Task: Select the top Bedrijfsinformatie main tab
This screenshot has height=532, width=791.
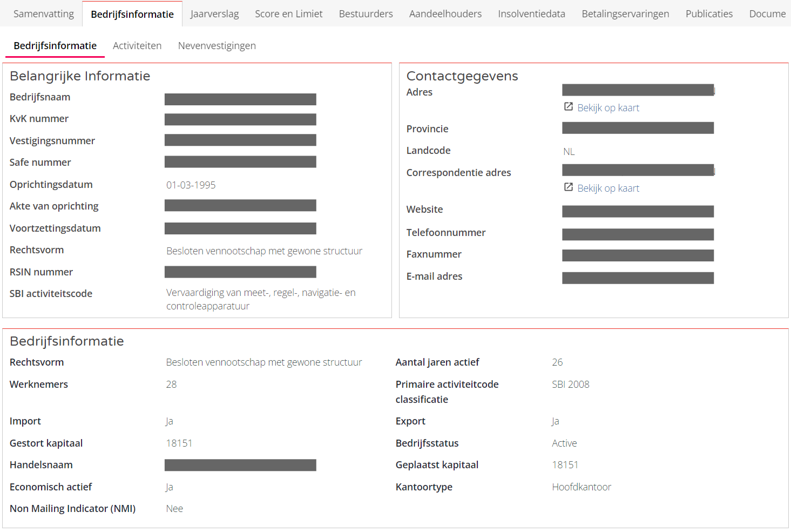Action: 132,14
